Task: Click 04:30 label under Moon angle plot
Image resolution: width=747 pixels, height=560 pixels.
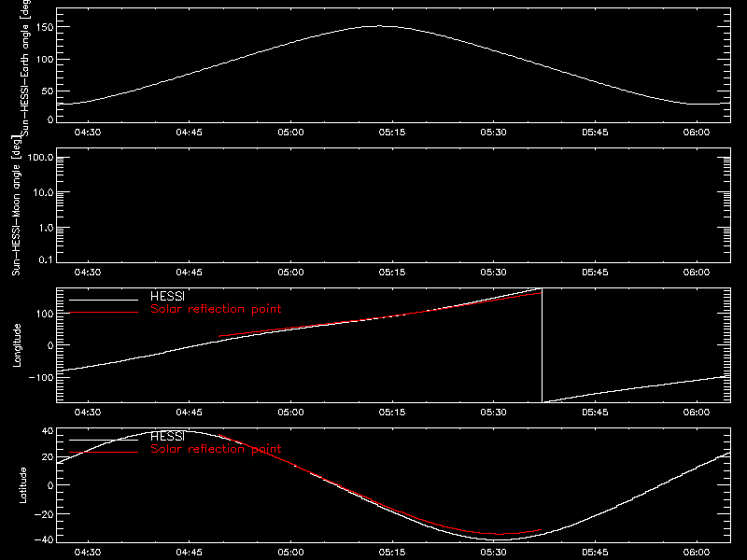Action: 88,273
